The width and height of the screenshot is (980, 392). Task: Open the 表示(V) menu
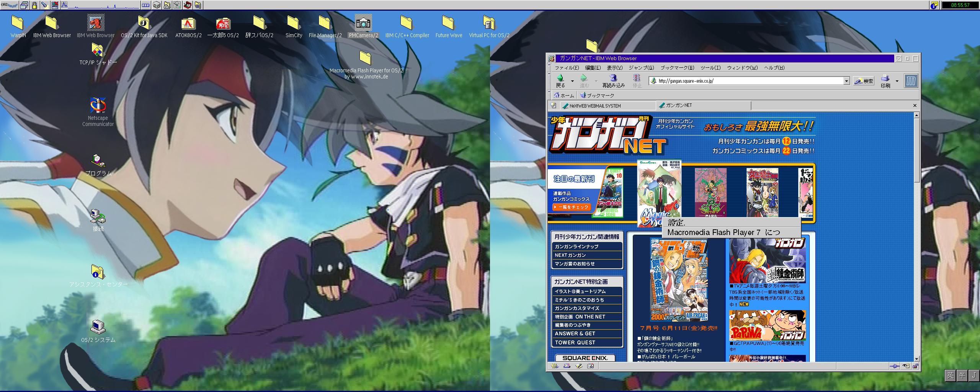[615, 68]
